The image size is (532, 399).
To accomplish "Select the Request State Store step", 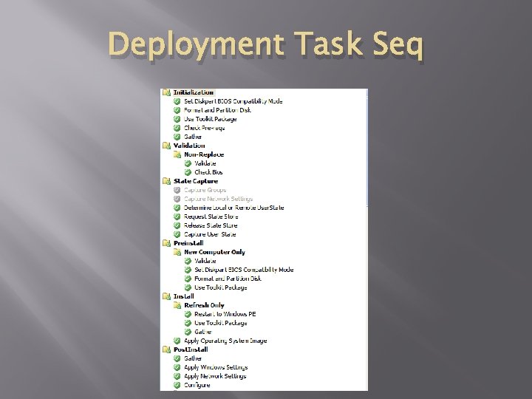I will tap(211, 216).
